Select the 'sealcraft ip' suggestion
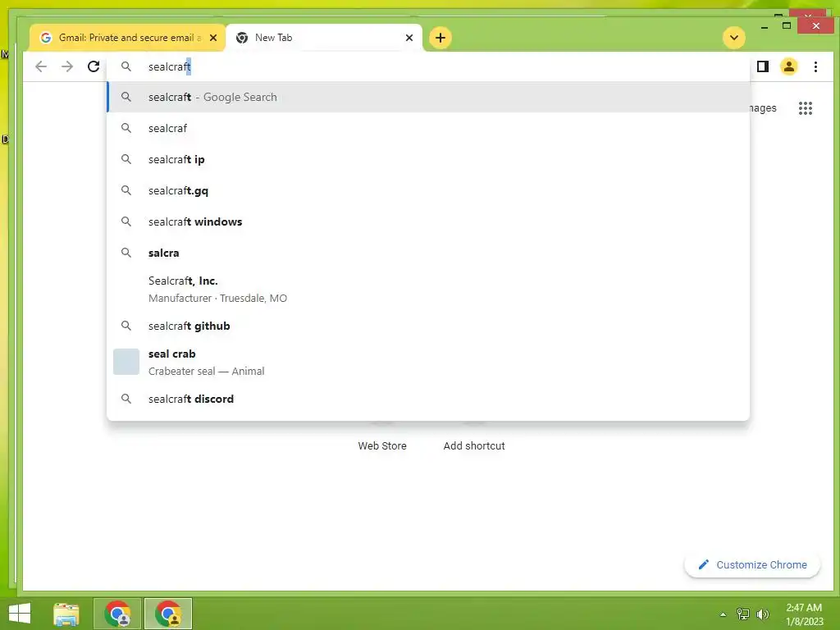Screen dimensions: 840x630 (428, 159)
